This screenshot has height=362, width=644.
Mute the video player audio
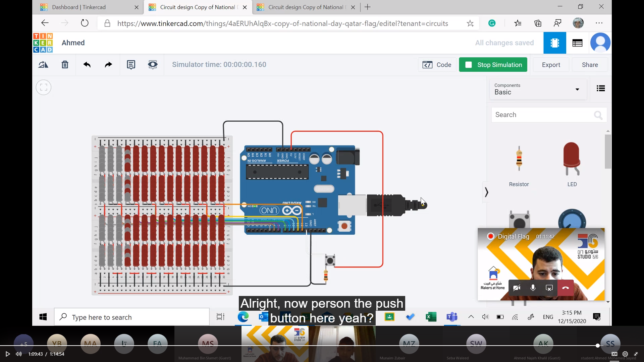(x=19, y=354)
